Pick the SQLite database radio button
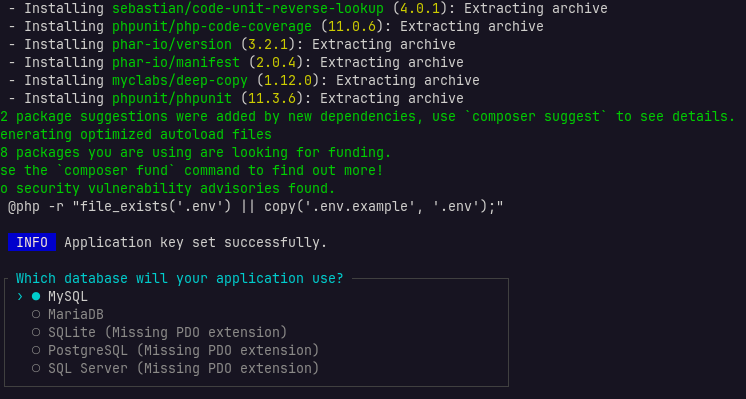This screenshot has width=746, height=399. 36,332
